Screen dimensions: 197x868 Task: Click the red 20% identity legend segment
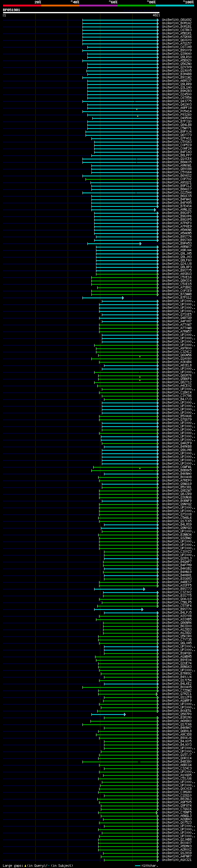pos(22,6)
